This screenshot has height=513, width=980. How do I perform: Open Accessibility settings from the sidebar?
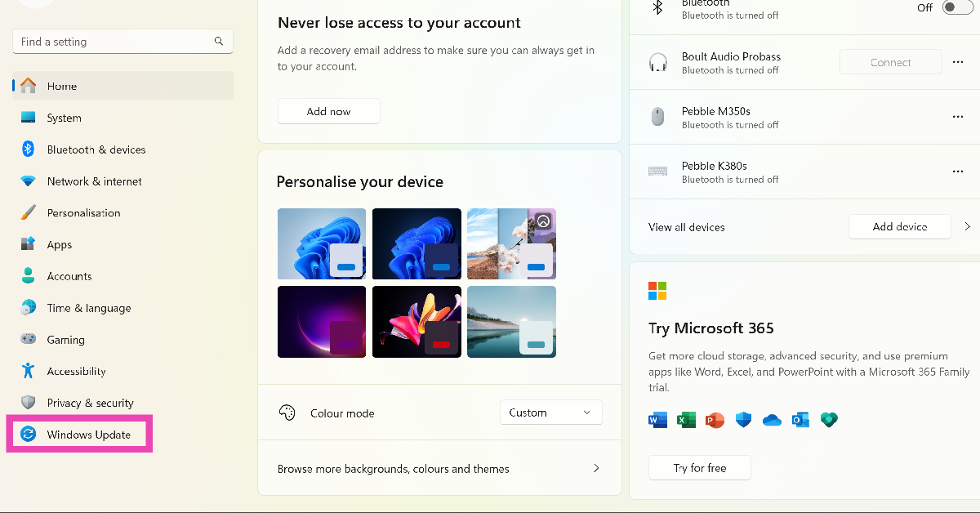tap(123, 371)
